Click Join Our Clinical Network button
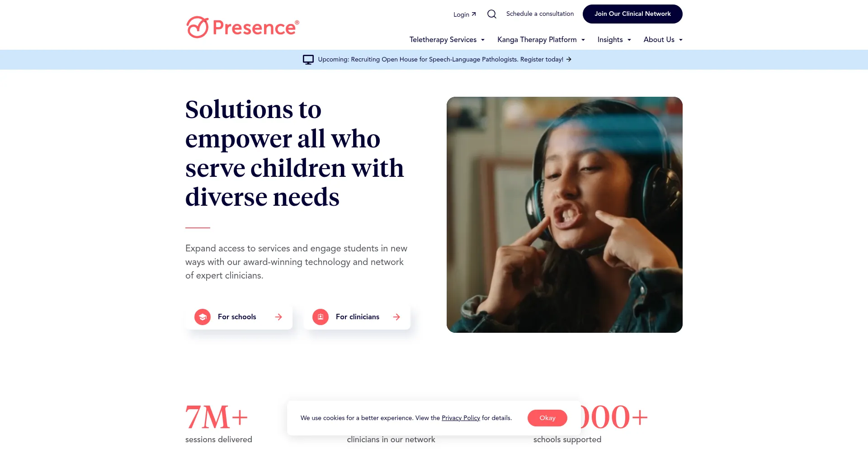Image resolution: width=868 pixels, height=449 pixels. (632, 14)
